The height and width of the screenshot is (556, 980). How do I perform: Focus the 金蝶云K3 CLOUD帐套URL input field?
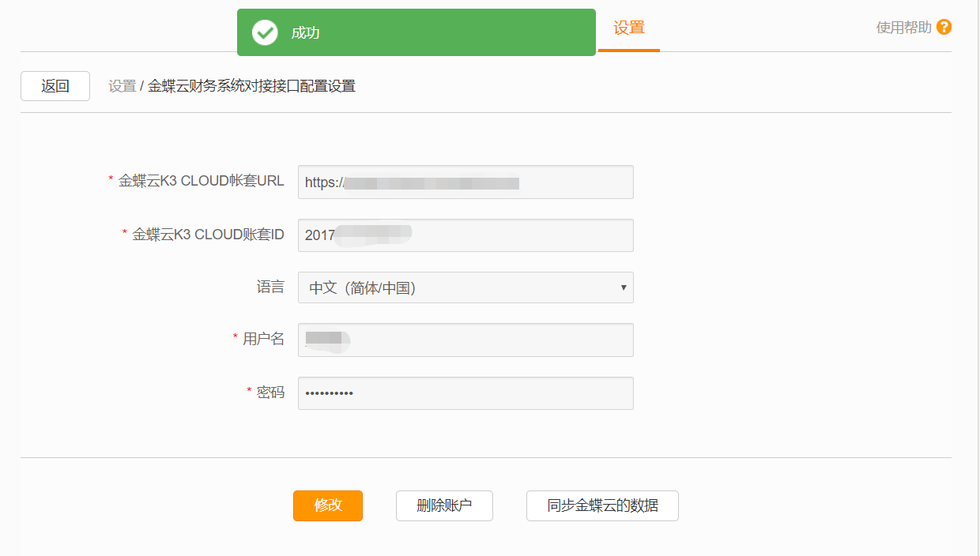click(x=465, y=182)
